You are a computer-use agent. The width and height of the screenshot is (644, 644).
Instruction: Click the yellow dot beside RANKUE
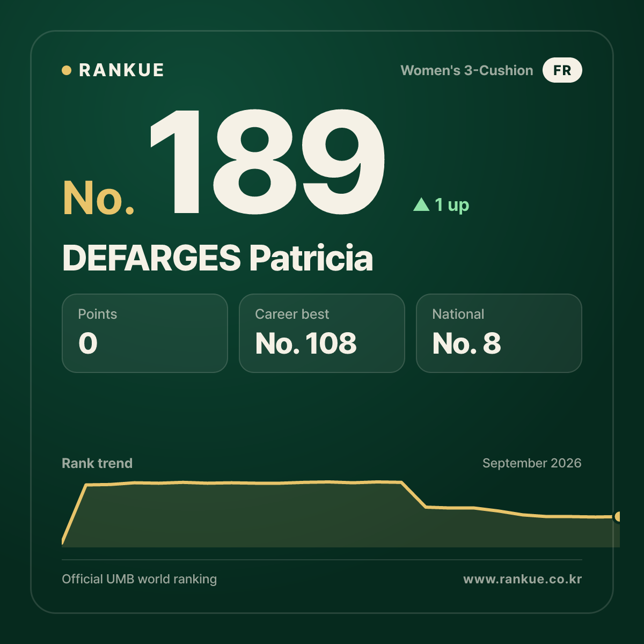point(67,70)
